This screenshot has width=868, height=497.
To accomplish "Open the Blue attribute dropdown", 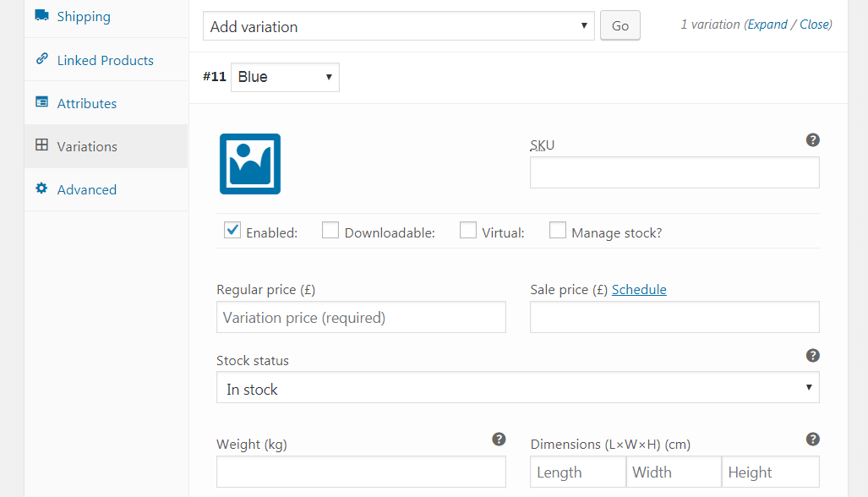I will pyautogui.click(x=285, y=76).
